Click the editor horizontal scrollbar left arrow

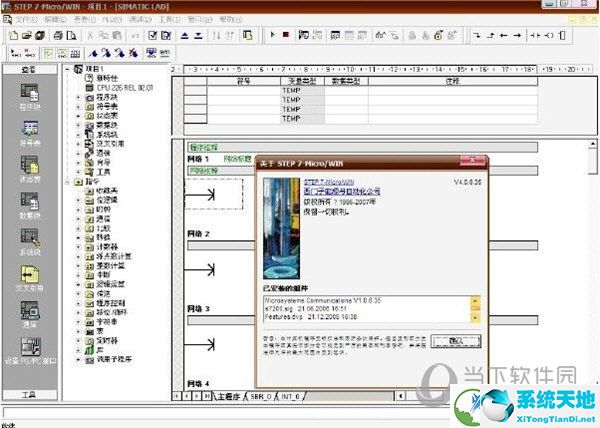coord(401,396)
